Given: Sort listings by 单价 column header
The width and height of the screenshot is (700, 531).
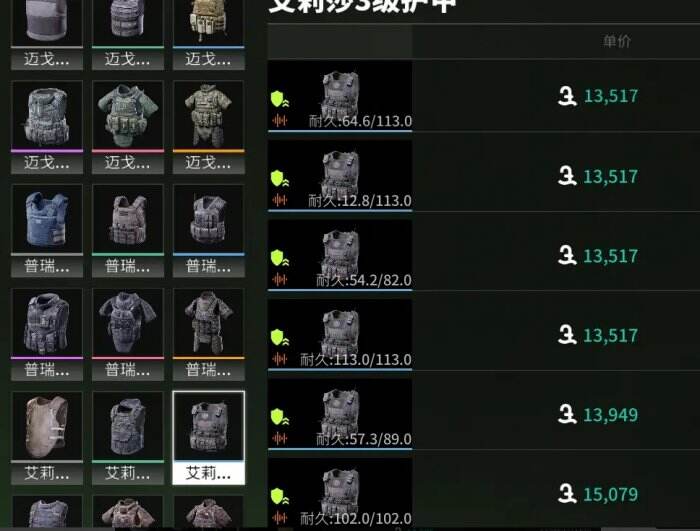Looking at the screenshot, I should point(617,42).
